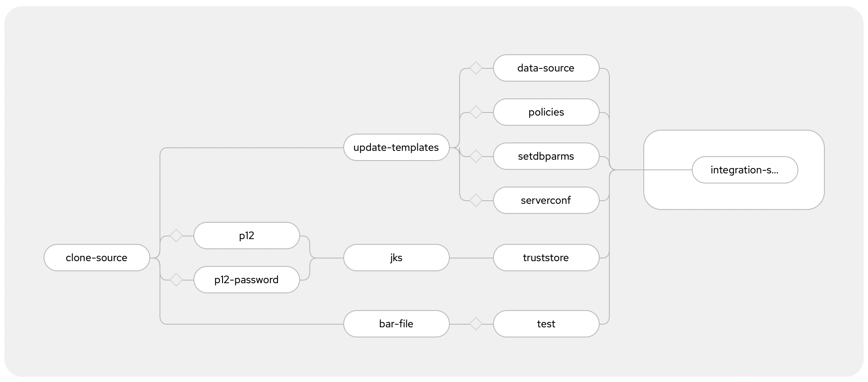Open the bar-file task node
This screenshot has height=382, width=868.
pyautogui.click(x=397, y=324)
